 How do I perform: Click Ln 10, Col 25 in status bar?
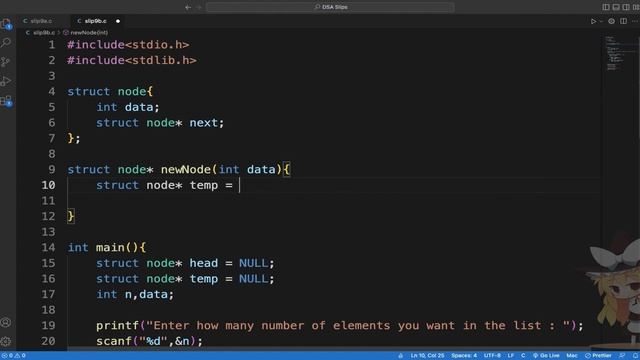pos(427,356)
